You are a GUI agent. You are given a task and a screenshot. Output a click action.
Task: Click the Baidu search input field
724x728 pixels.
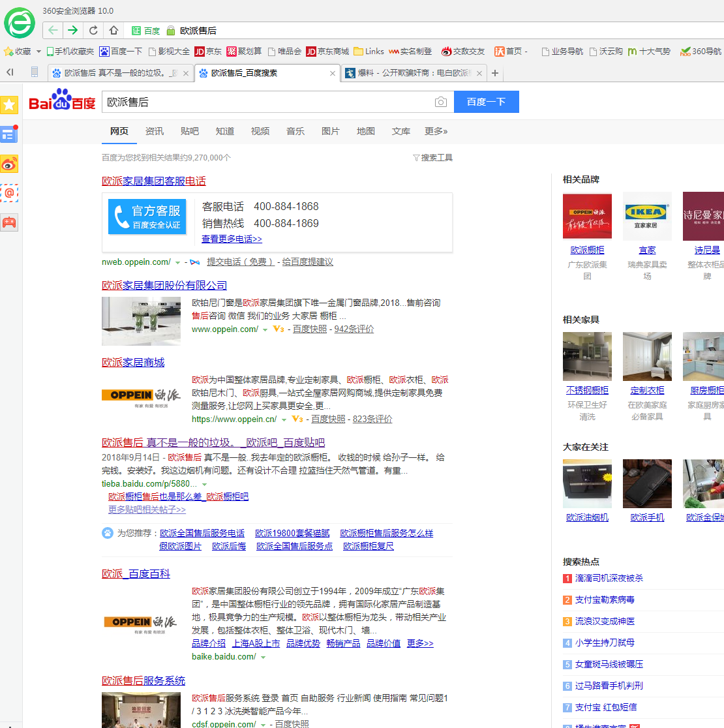point(267,102)
